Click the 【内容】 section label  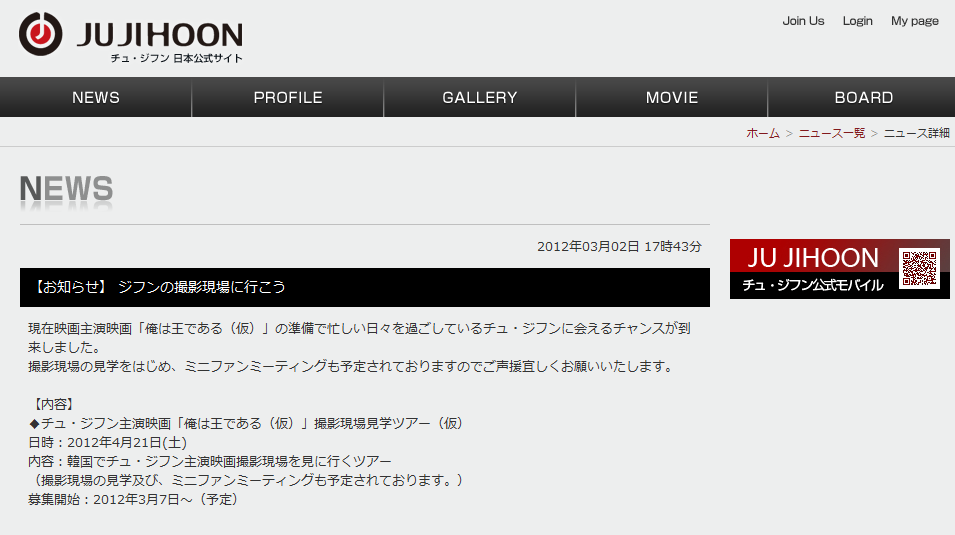(x=54, y=404)
